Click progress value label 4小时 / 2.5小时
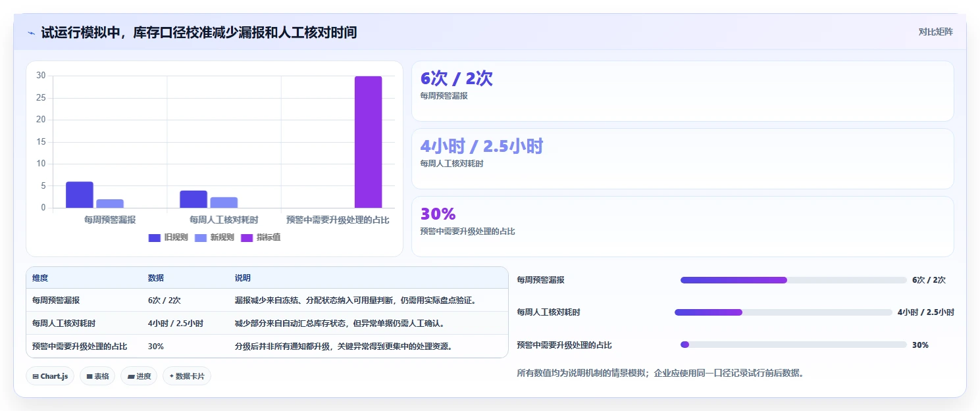The width and height of the screenshot is (980, 411). point(925,312)
